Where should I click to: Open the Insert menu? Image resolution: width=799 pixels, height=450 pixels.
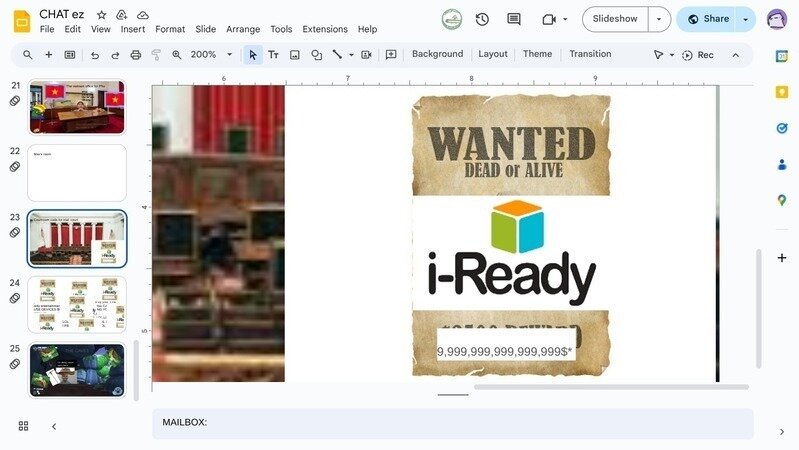[x=132, y=29]
